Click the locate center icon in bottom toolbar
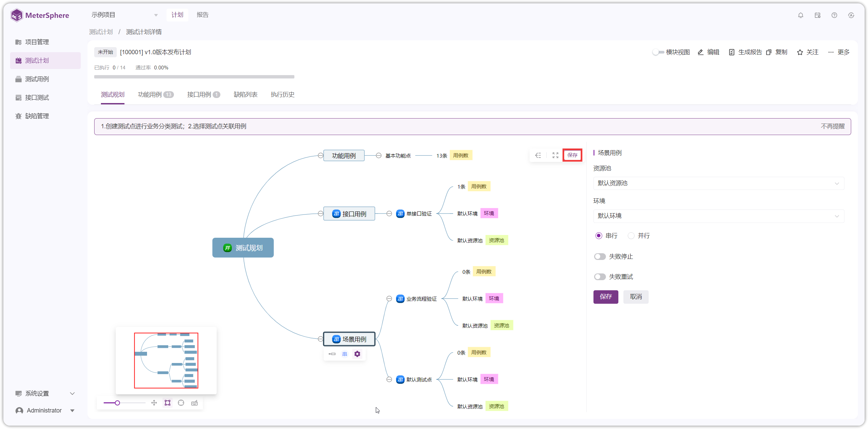Viewport: 868px width, 429px height. [x=181, y=403]
